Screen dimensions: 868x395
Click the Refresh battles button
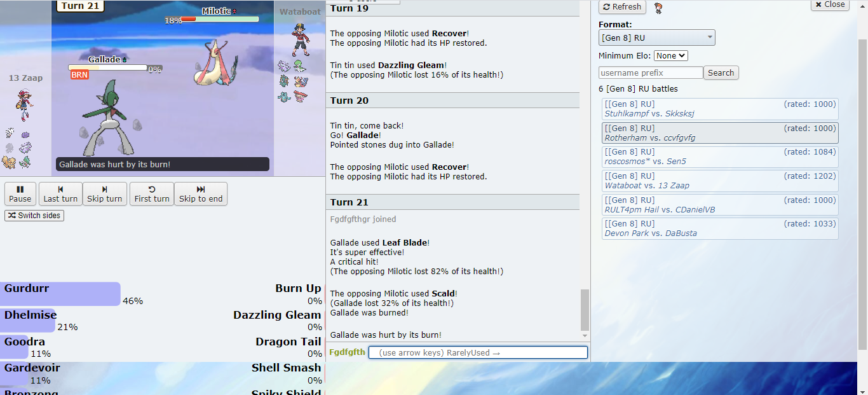[622, 6]
